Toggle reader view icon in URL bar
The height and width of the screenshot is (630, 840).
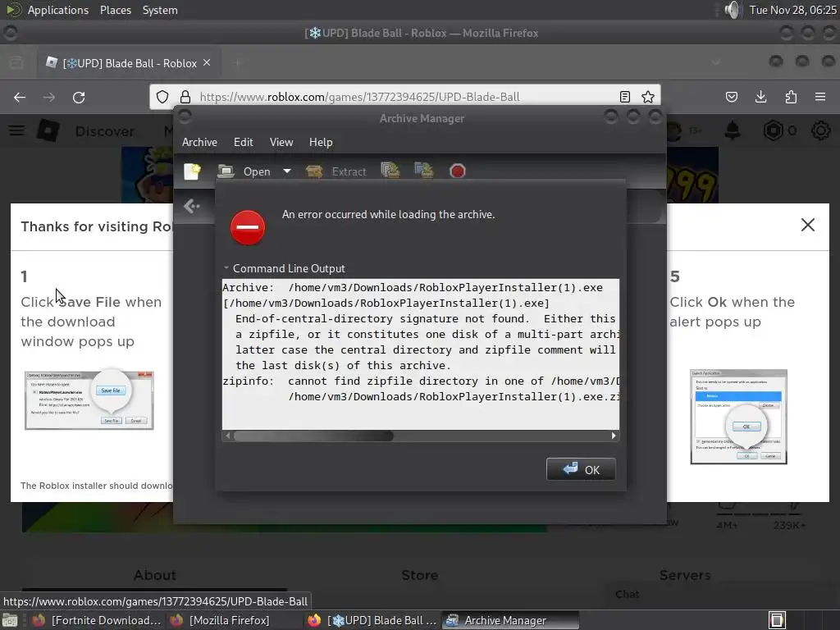click(624, 97)
